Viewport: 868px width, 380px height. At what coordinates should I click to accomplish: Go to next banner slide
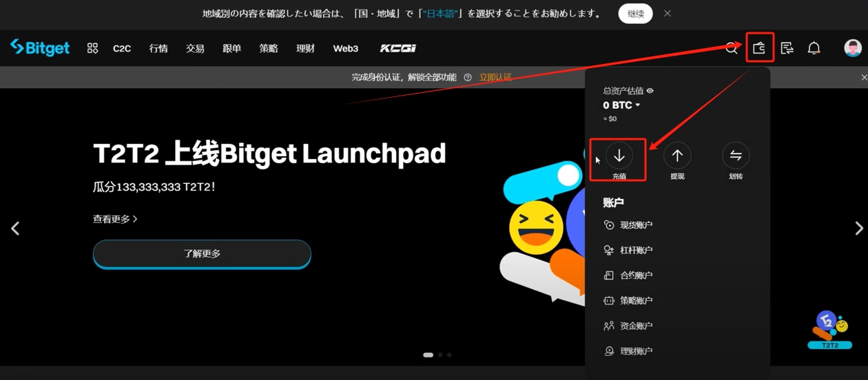(x=858, y=228)
